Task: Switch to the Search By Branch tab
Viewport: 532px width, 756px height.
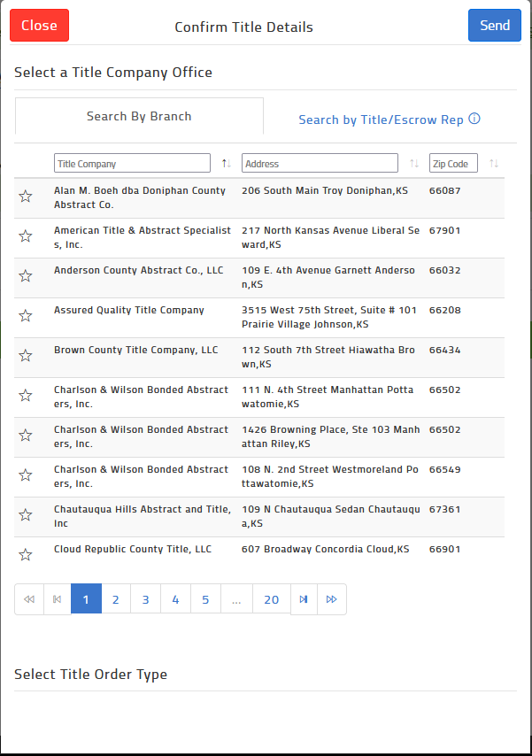Action: tap(139, 117)
